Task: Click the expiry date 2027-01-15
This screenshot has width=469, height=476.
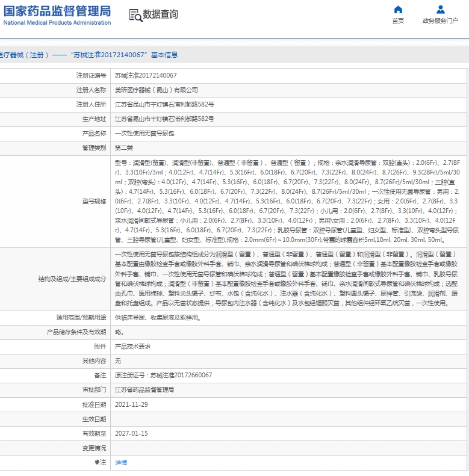Action: (x=131, y=433)
